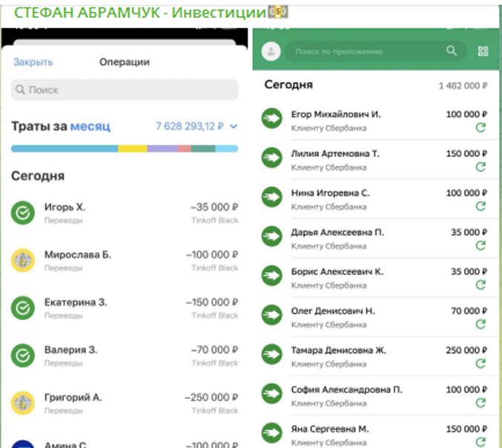Screen dimensions: 502x448
Task: Open transfer arrow icon for Егор Михайлович И.
Action: 272,118
